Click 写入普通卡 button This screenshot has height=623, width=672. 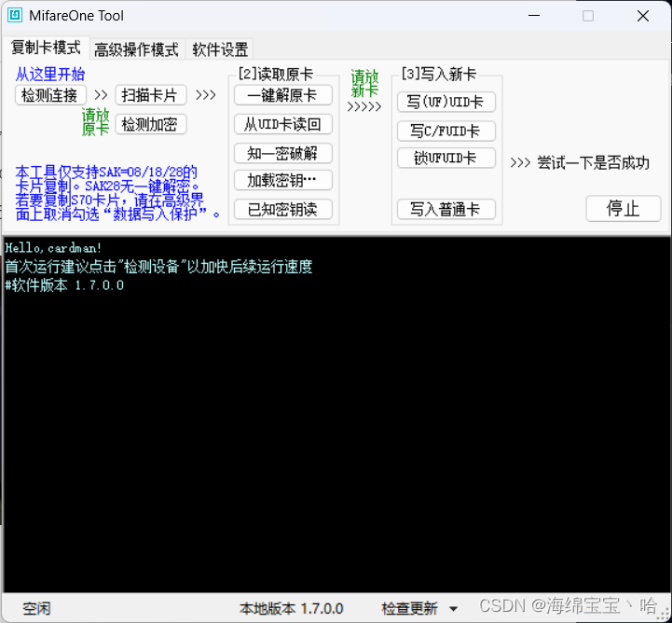coord(446,210)
